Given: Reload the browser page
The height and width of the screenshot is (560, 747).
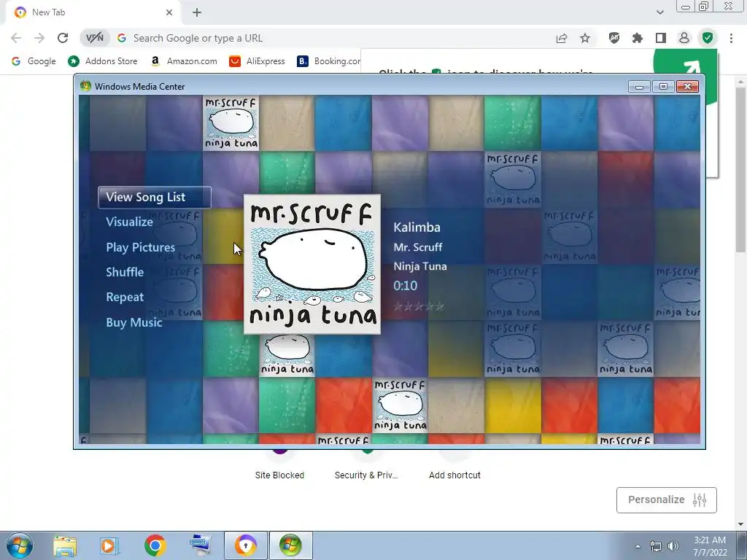Looking at the screenshot, I should click(63, 38).
